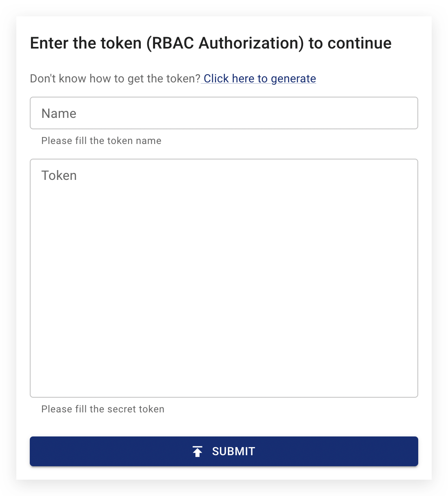The height and width of the screenshot is (496, 448).
Task: Click the Name field border area
Action: click(x=224, y=97)
